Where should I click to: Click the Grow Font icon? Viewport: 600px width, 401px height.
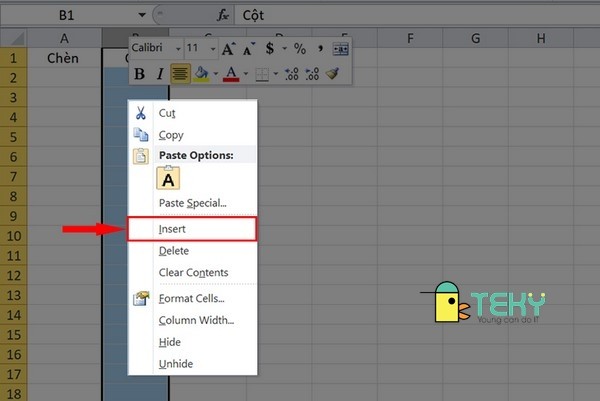(x=228, y=49)
